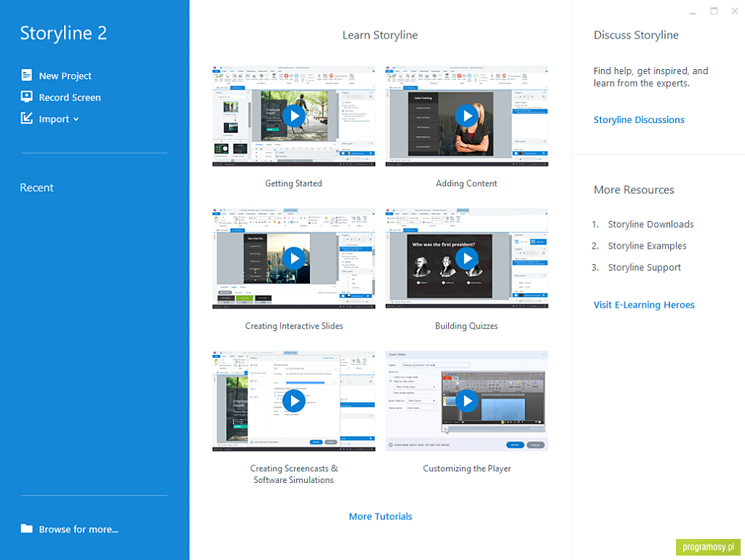Play the Creating Screencasts & Software Simulations video

coord(294,401)
